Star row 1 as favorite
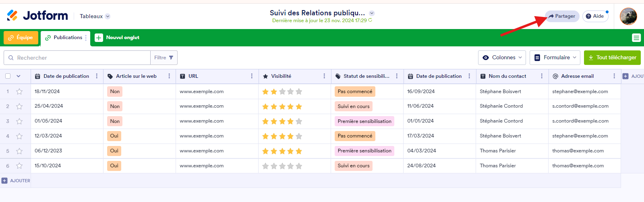The height and width of the screenshot is (202, 644). point(19,92)
